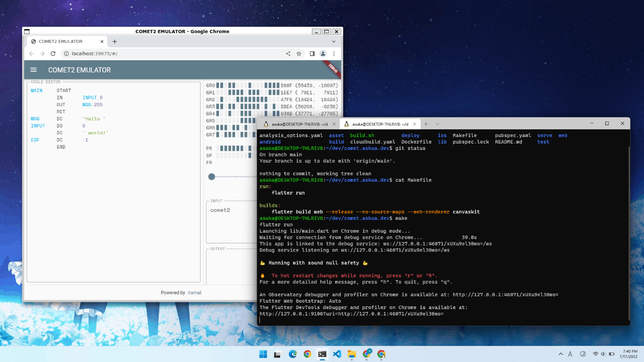Close the active terminal tab
This screenshot has height=362, width=644.
[x=415, y=124]
